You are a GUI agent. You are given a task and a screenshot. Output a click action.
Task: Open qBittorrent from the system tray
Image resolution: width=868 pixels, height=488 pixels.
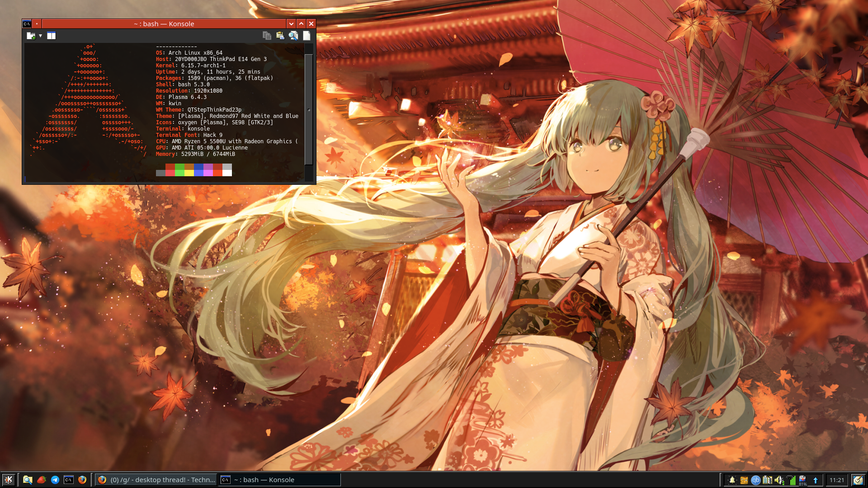[x=755, y=480]
